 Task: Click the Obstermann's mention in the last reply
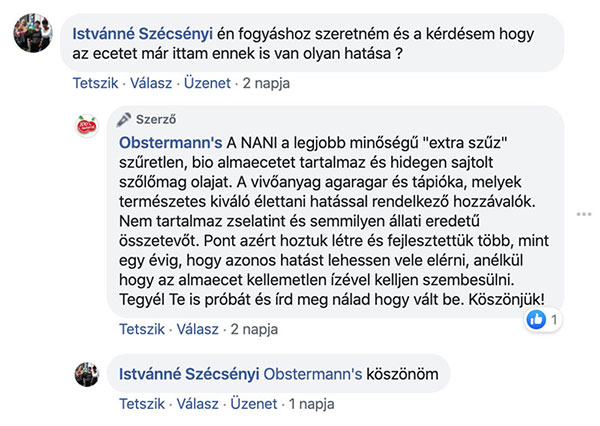tap(311, 374)
